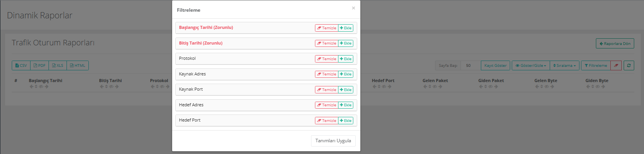
Task: Close the Filtreleme dialog
Action: [x=353, y=8]
